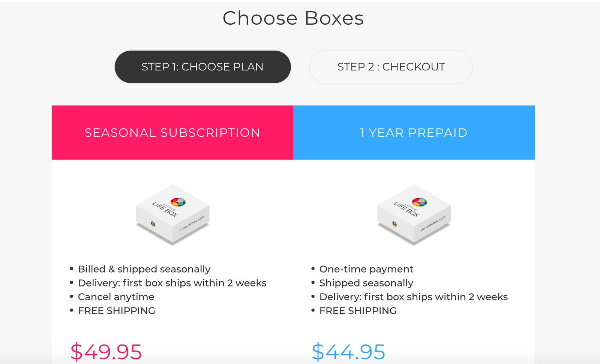Click the "Shipped seasonally" prepaid bullet
600x364 pixels.
click(366, 283)
